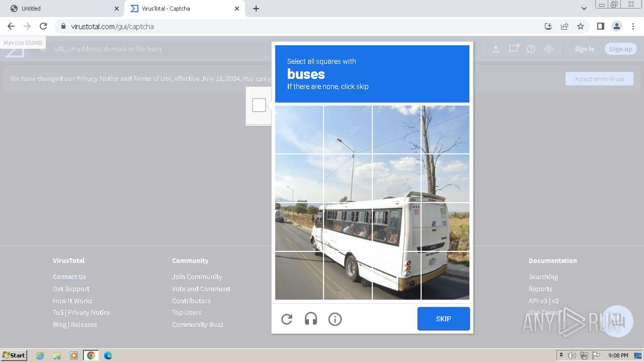This screenshot has width=644, height=362.
Task: Open File Explorer from taskbar
Action: (x=57, y=355)
